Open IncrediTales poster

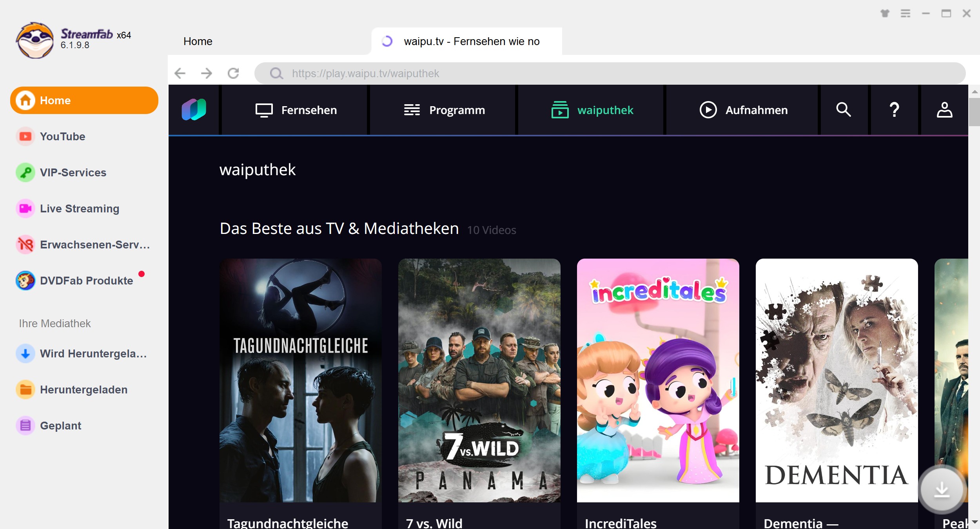tap(658, 380)
